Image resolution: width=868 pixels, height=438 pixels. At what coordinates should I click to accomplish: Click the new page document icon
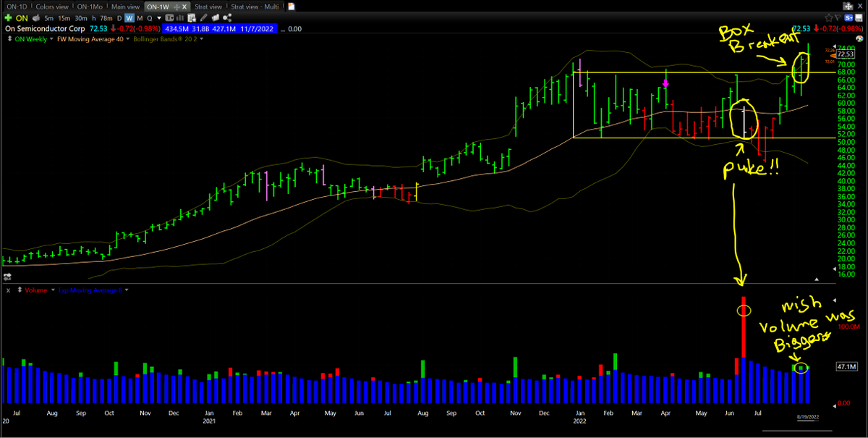click(292, 7)
